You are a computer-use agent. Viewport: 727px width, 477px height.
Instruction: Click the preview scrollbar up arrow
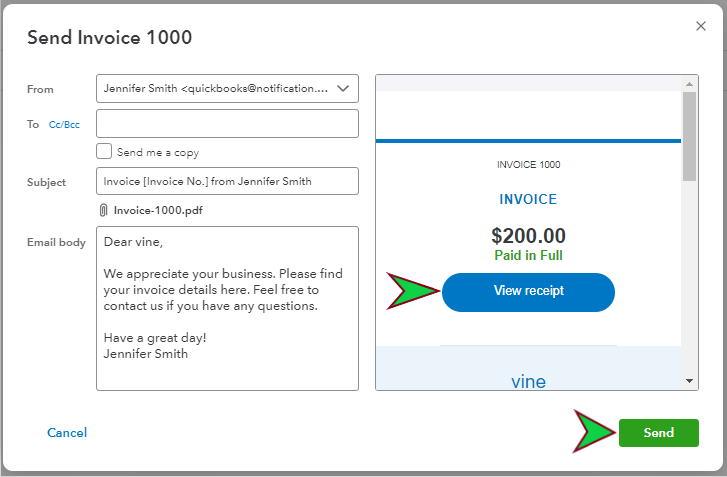point(690,83)
